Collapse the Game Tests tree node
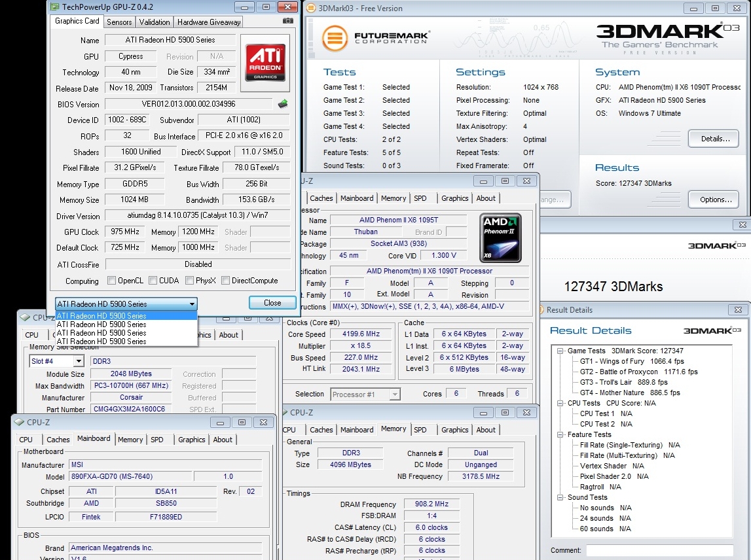 (x=560, y=351)
